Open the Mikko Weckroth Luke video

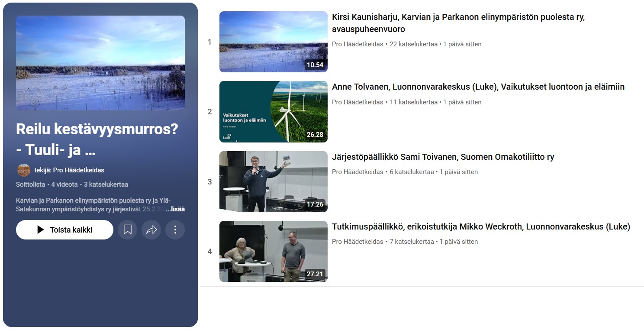point(480,226)
